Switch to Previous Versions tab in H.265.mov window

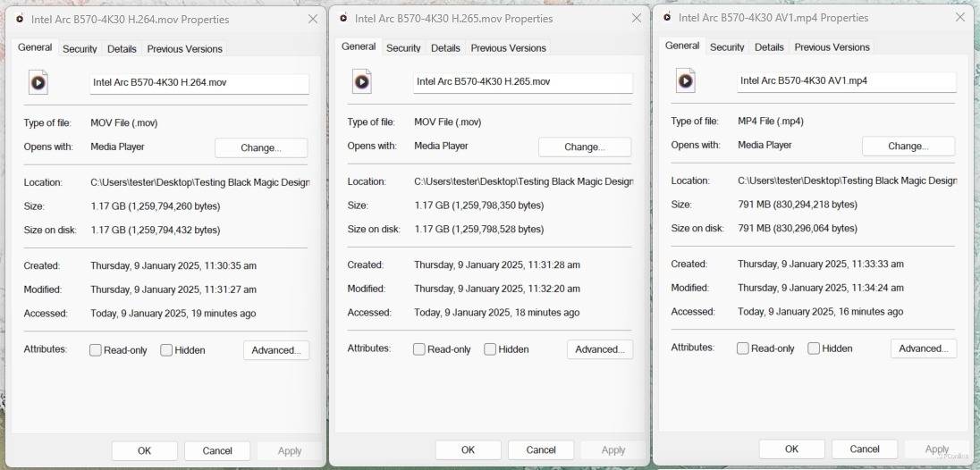[509, 48]
